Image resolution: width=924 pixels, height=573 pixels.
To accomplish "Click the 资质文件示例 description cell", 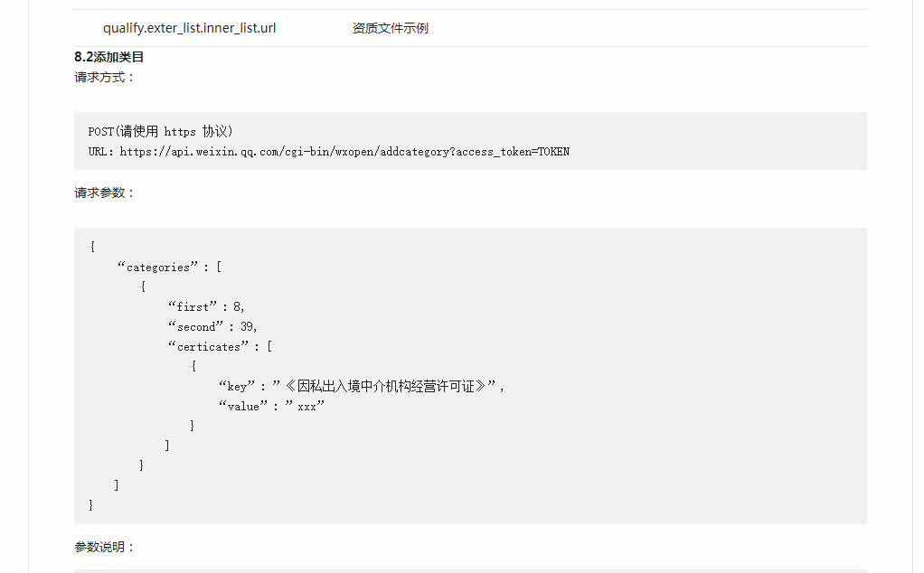I will (391, 28).
